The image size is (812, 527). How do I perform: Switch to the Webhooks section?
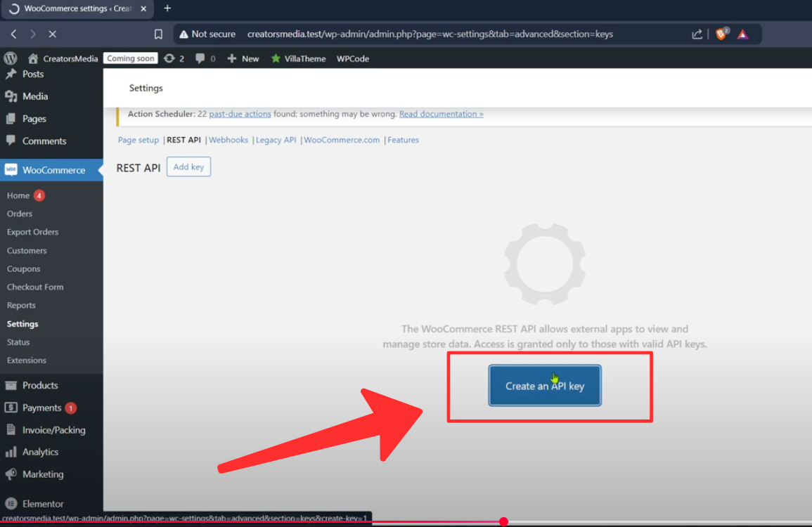(228, 140)
